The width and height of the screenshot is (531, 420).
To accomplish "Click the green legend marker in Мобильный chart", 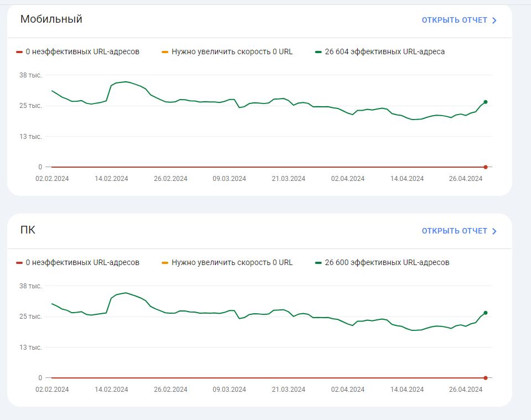I will click(x=318, y=52).
